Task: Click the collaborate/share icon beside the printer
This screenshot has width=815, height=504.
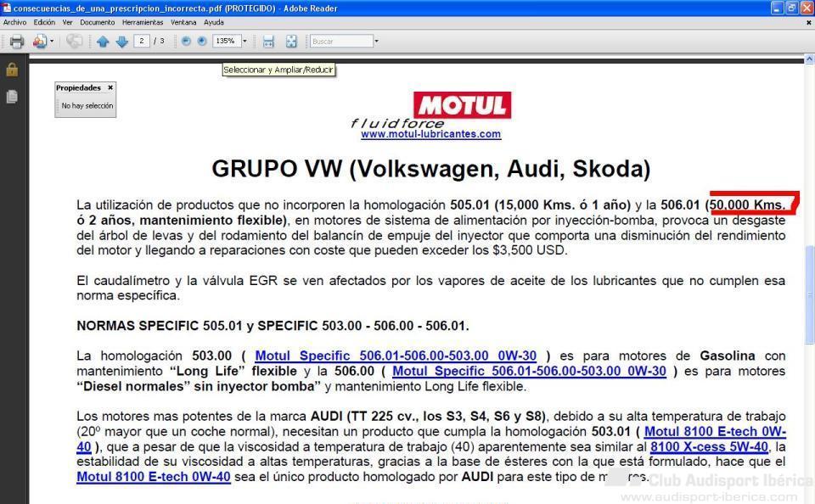Action: click(40, 41)
